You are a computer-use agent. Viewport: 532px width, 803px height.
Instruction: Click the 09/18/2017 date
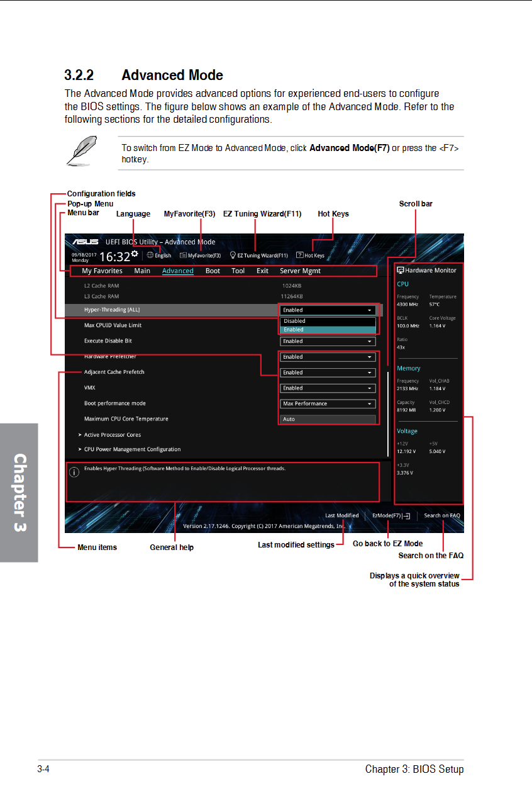[84, 254]
